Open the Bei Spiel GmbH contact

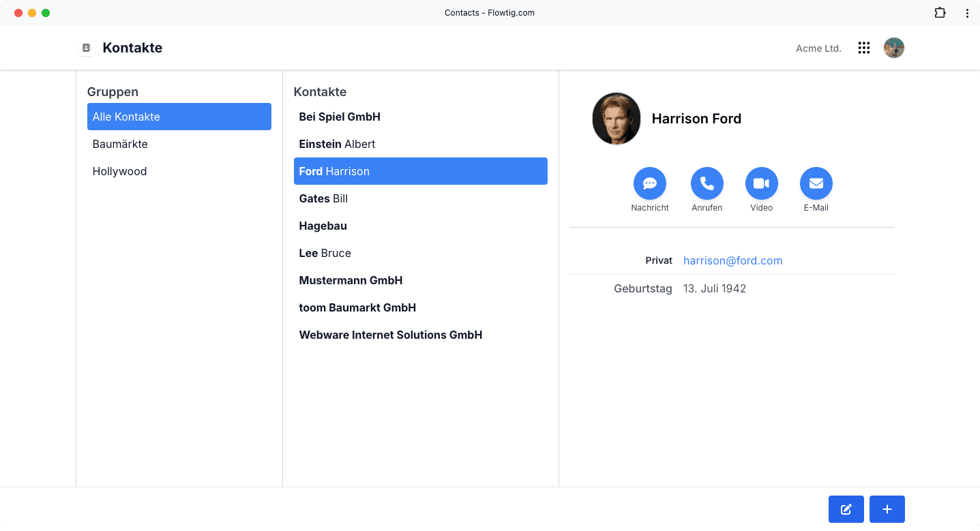point(421,117)
